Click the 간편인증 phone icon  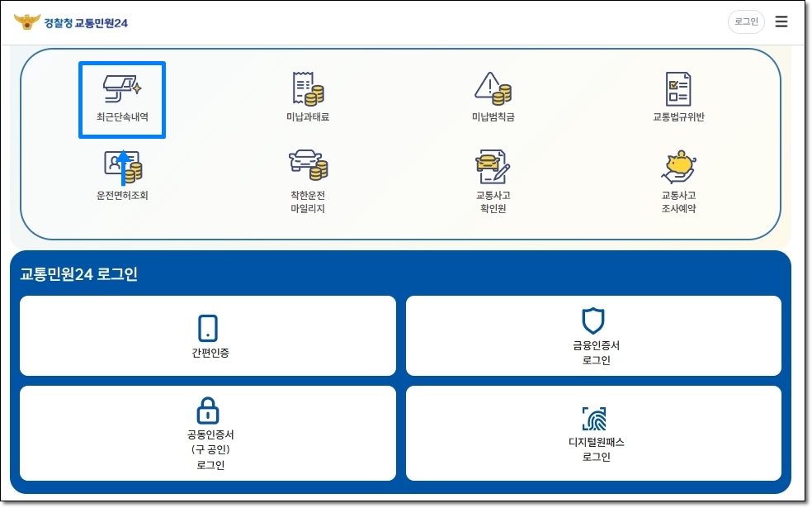[x=208, y=328]
